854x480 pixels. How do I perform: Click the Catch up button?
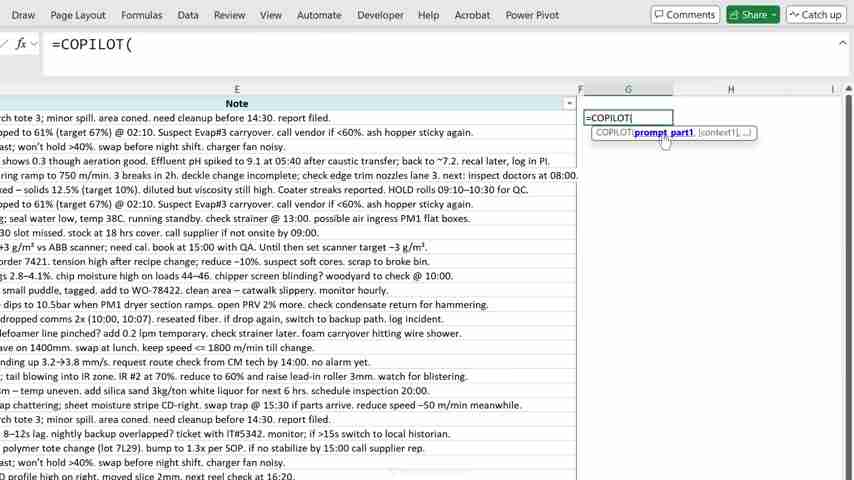click(x=815, y=15)
